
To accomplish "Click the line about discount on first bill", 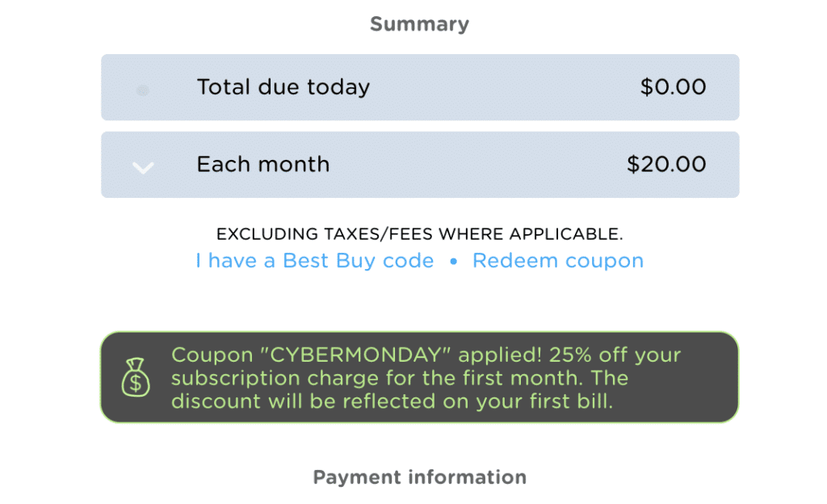I will click(x=392, y=401).
